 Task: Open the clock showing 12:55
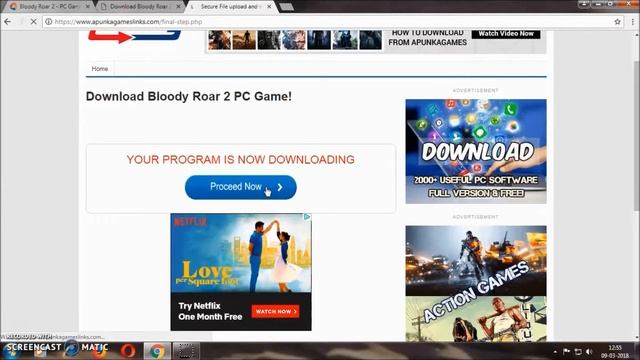[615, 351]
